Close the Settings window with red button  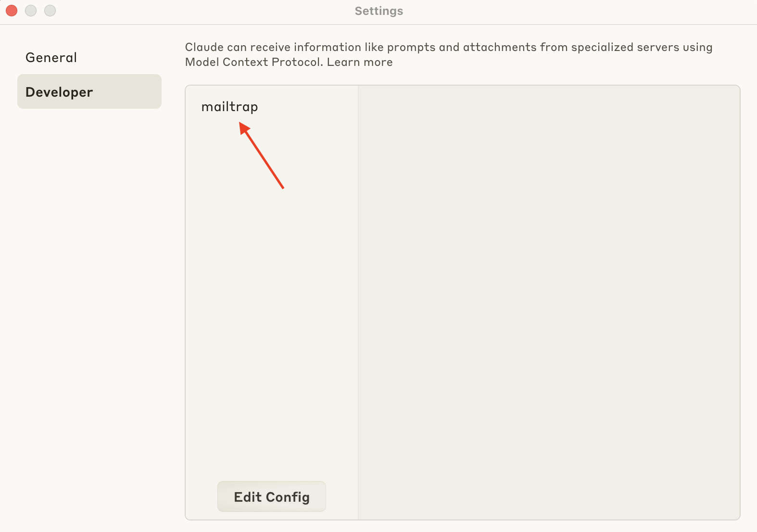[12, 11]
